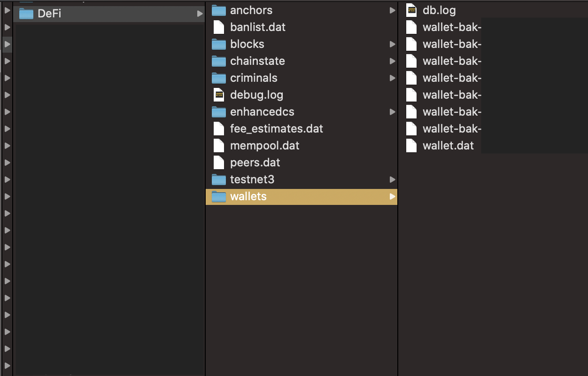This screenshot has height=376, width=588.
Task: Open the enhancedcs folder
Action: [x=262, y=112]
